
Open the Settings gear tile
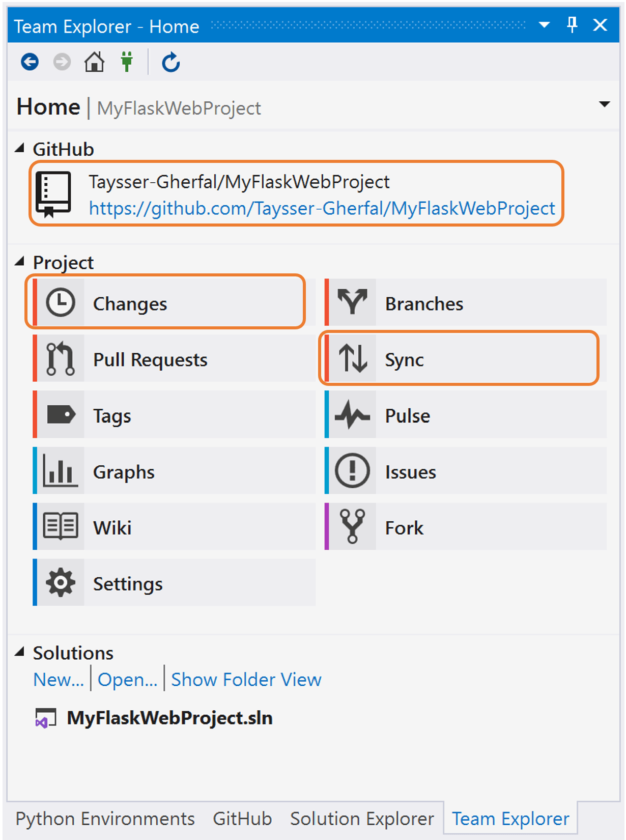173,583
